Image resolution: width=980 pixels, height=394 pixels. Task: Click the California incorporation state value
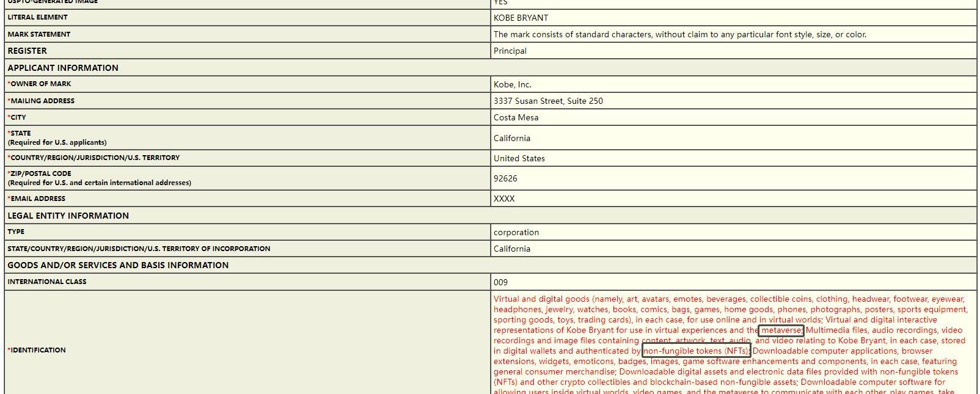point(512,249)
